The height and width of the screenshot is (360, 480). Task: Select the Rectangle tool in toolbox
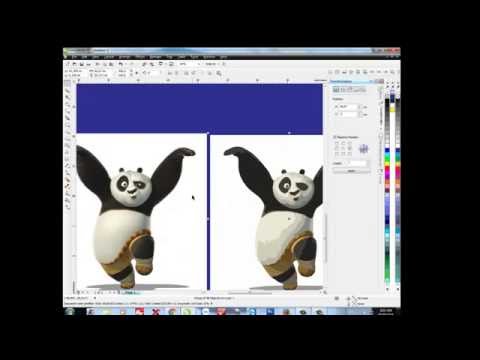68,124
